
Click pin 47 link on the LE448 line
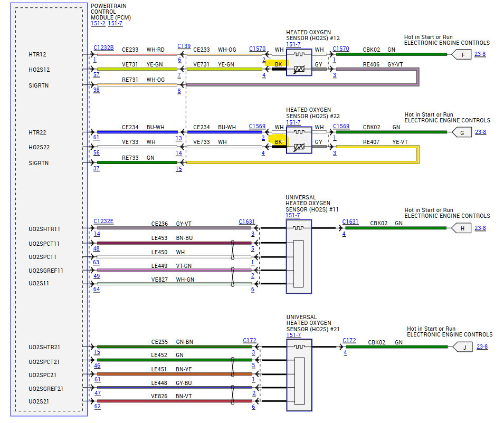point(98,393)
